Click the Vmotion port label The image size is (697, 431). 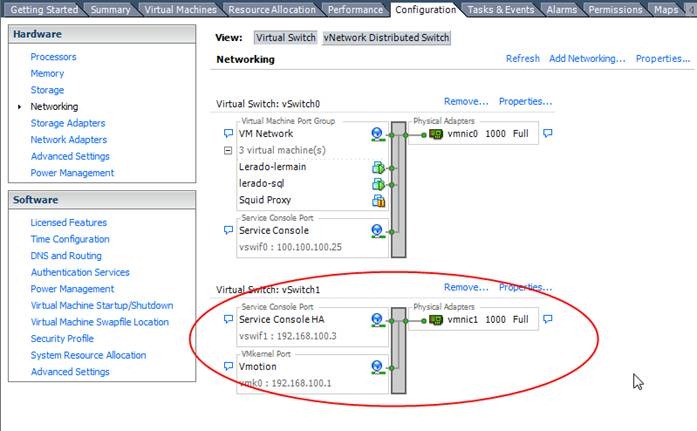click(257, 367)
